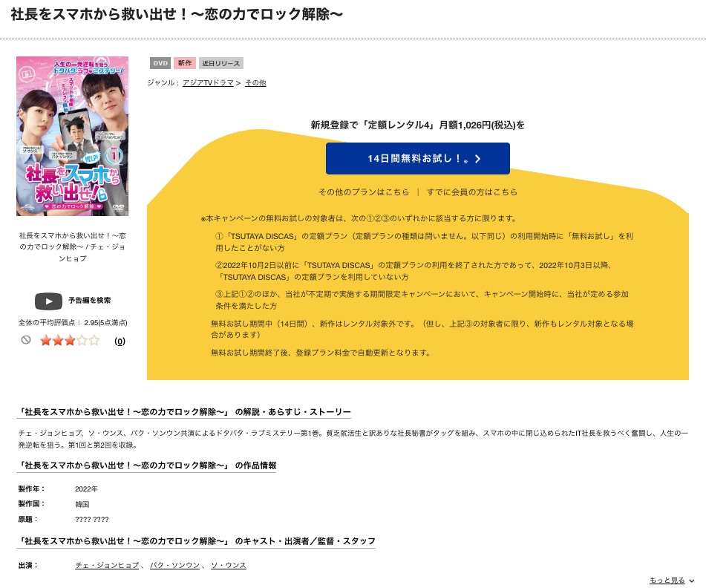706x588 pixels.
Task: Click the DVD badge label
Action: coord(160,64)
